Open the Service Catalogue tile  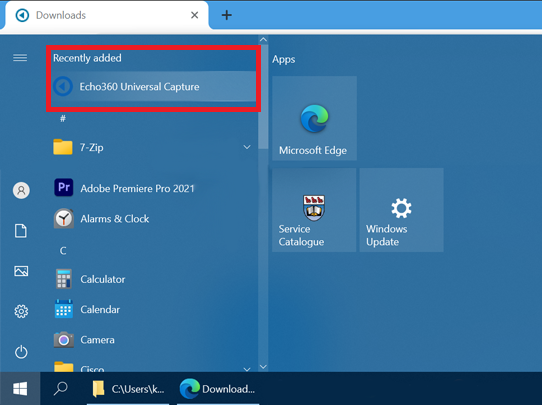tap(314, 210)
